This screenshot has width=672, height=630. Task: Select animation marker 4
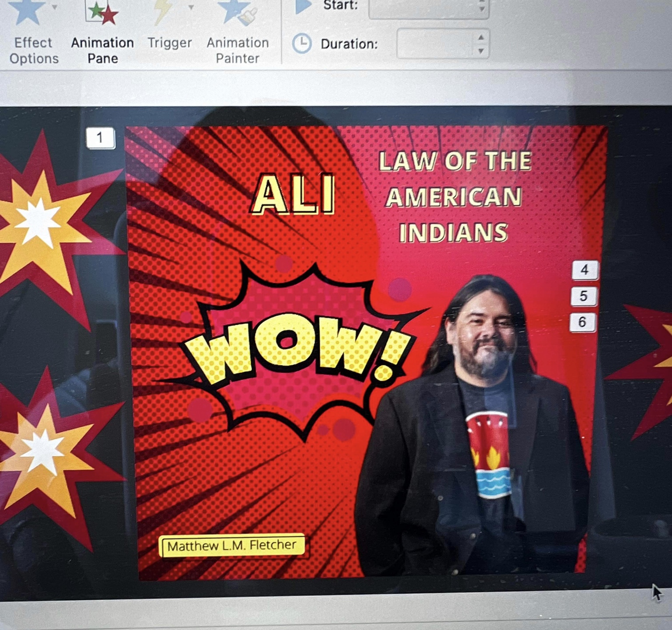[584, 270]
